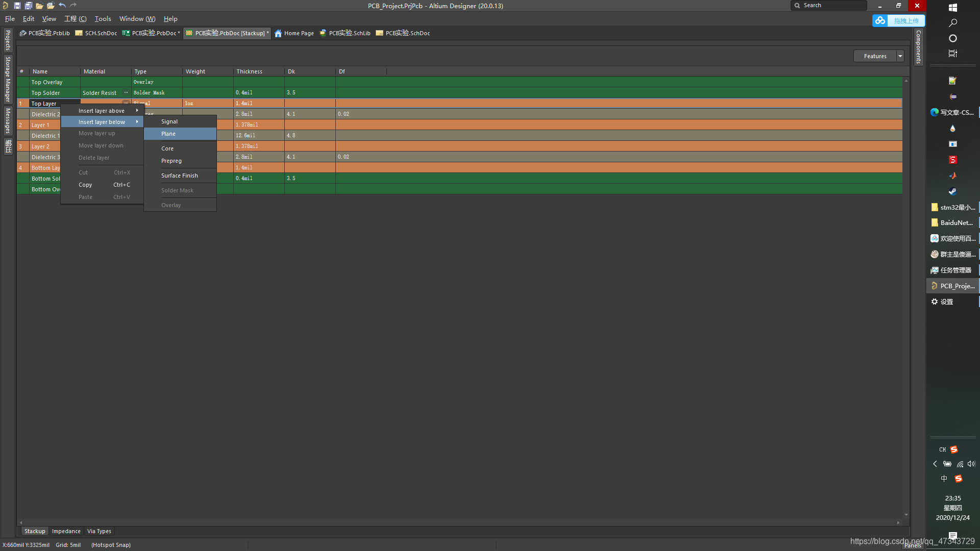Select Prepreg layer type option

coord(171,160)
